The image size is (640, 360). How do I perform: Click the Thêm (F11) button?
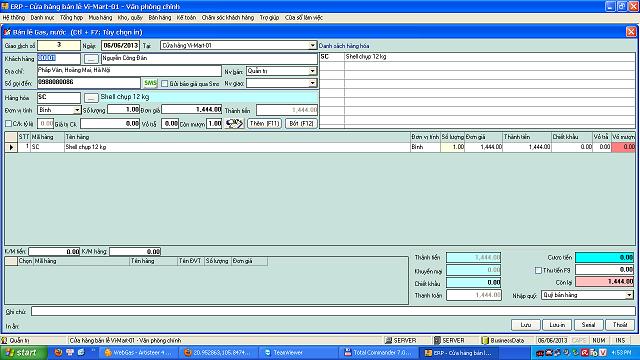pyautogui.click(x=264, y=123)
